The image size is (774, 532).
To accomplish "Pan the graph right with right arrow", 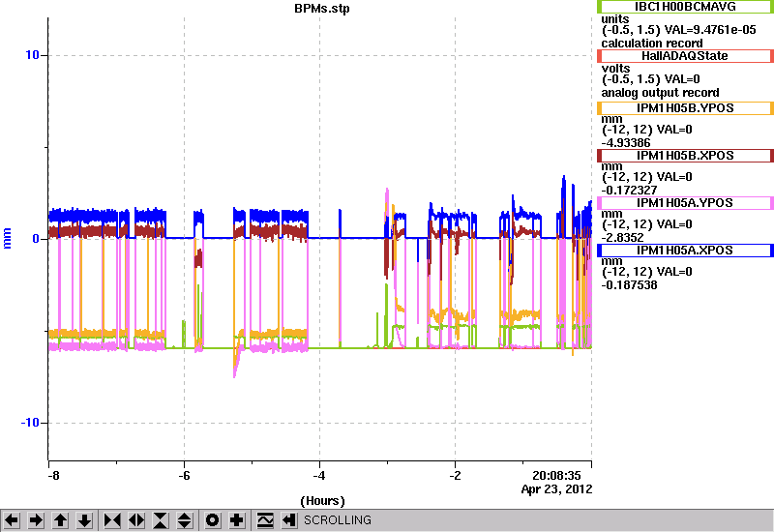I will (36, 520).
